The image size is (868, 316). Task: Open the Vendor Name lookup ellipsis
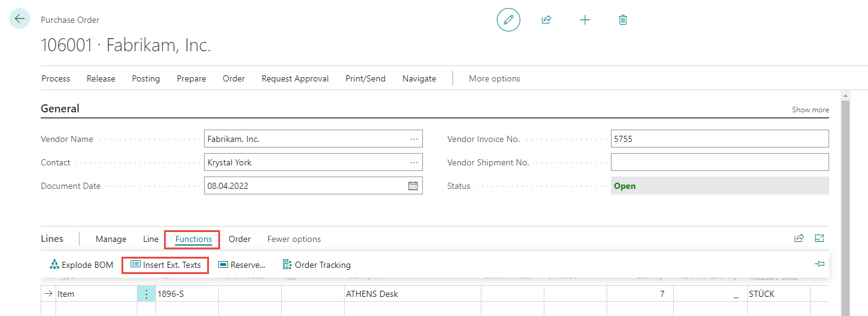tap(414, 139)
